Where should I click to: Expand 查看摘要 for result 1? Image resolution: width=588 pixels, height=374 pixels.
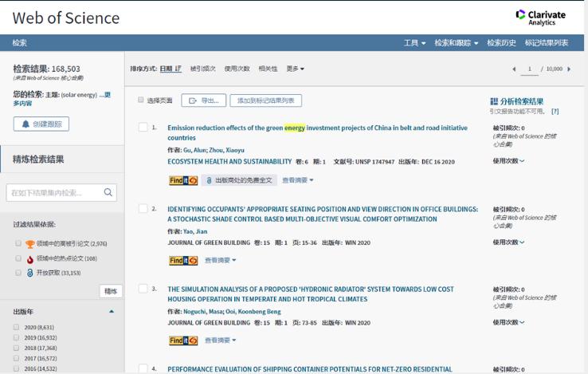[298, 180]
